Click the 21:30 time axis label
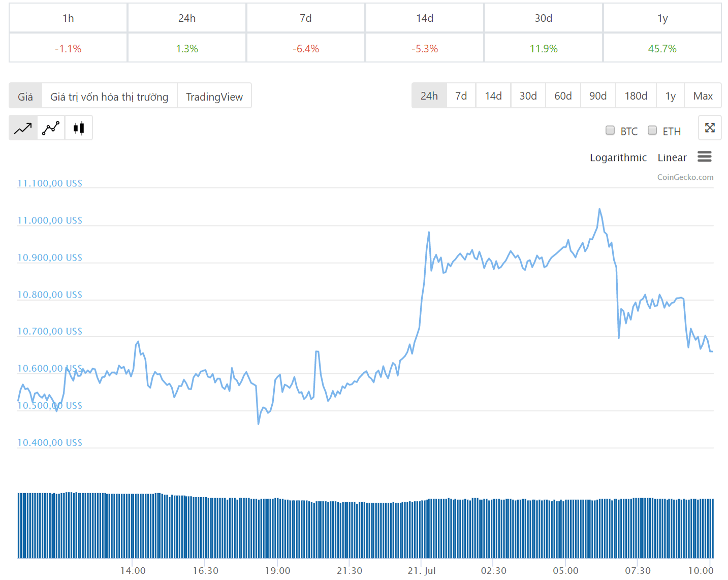Viewport: 728px width, 580px height. click(350, 570)
